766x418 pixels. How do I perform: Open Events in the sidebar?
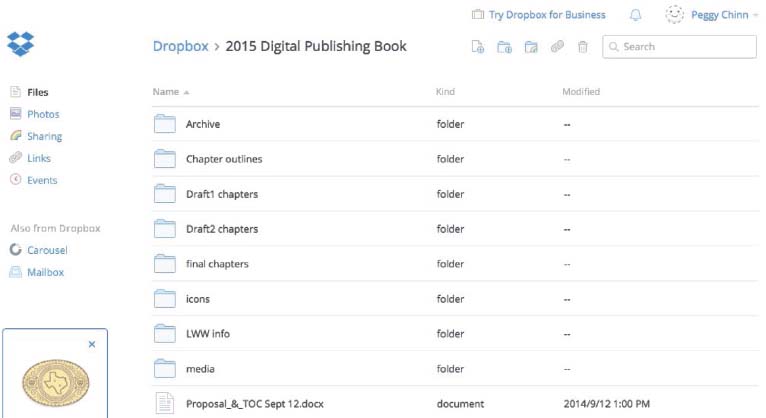click(x=42, y=180)
